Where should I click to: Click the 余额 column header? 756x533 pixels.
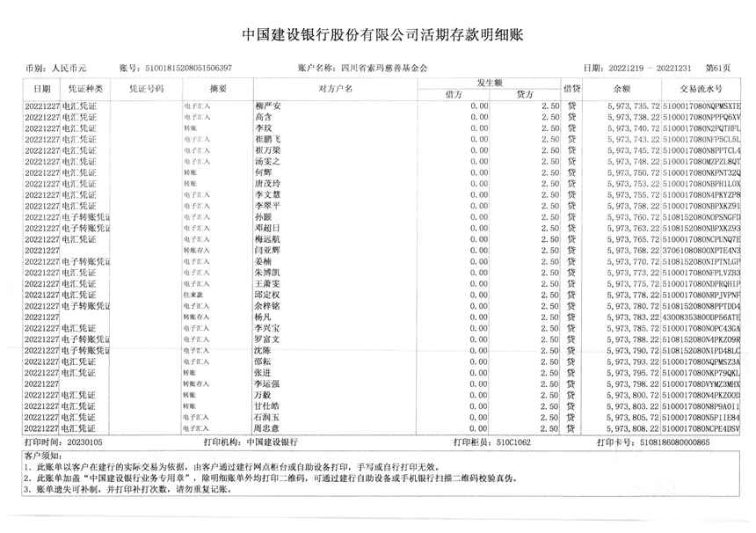(x=622, y=89)
